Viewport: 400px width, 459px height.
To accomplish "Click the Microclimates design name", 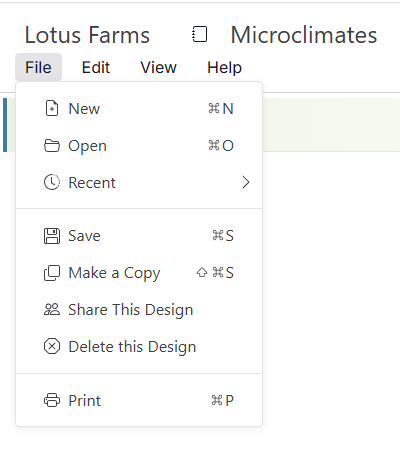I will [304, 35].
